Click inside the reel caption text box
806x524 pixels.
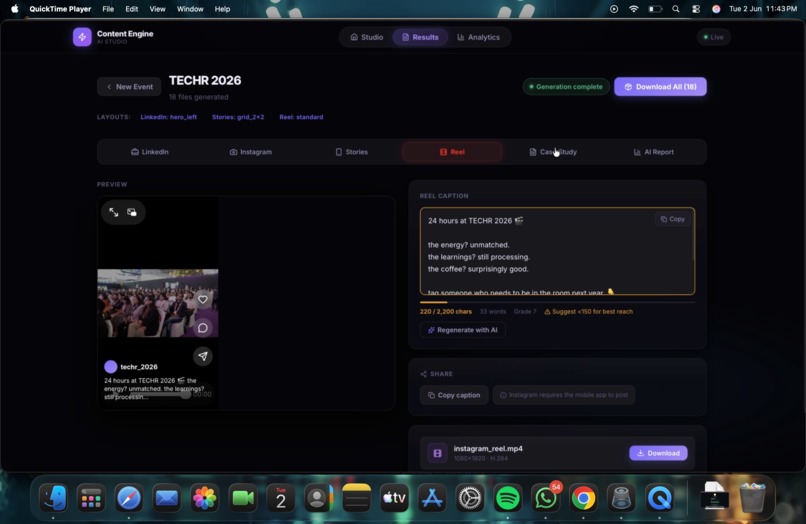coord(557,251)
